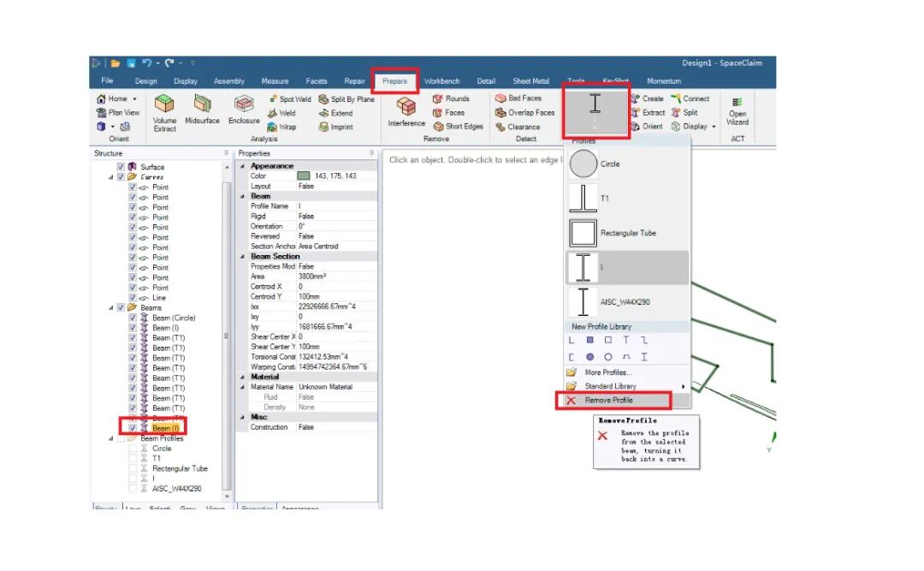This screenshot has width=924, height=571.
Task: Collapse the Beam Section properties group
Action: pyautogui.click(x=242, y=257)
